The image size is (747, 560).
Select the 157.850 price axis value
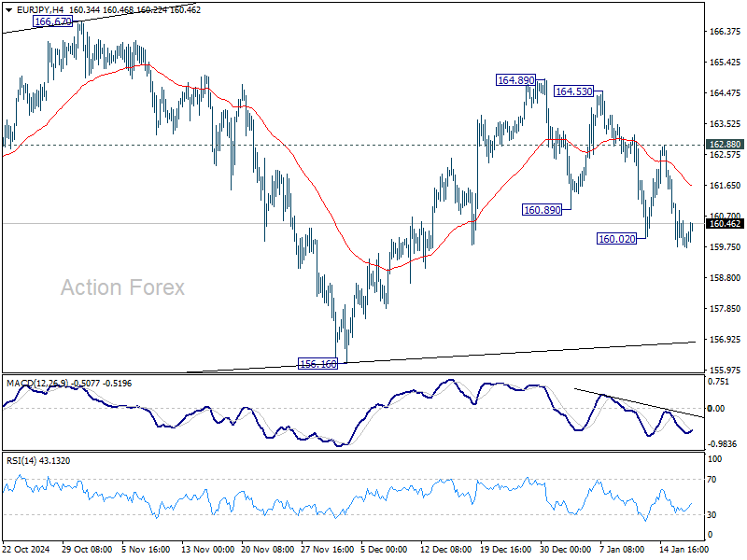726,309
